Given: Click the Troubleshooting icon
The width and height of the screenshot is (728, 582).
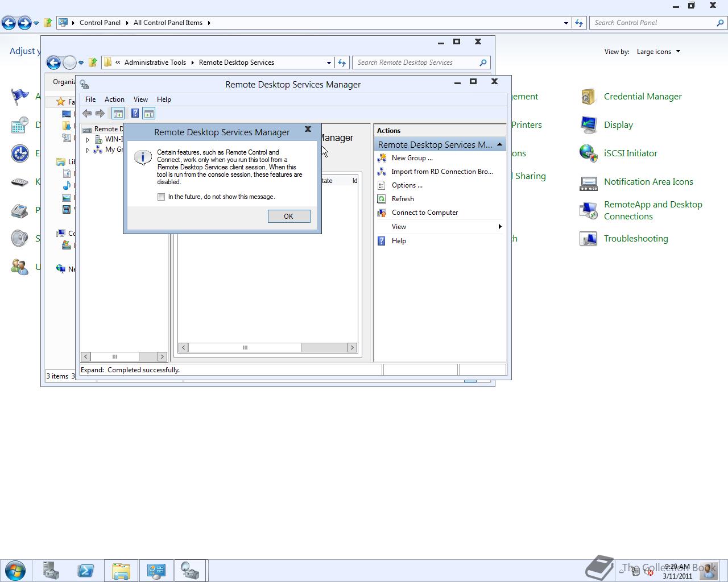Looking at the screenshot, I should click(x=588, y=239).
